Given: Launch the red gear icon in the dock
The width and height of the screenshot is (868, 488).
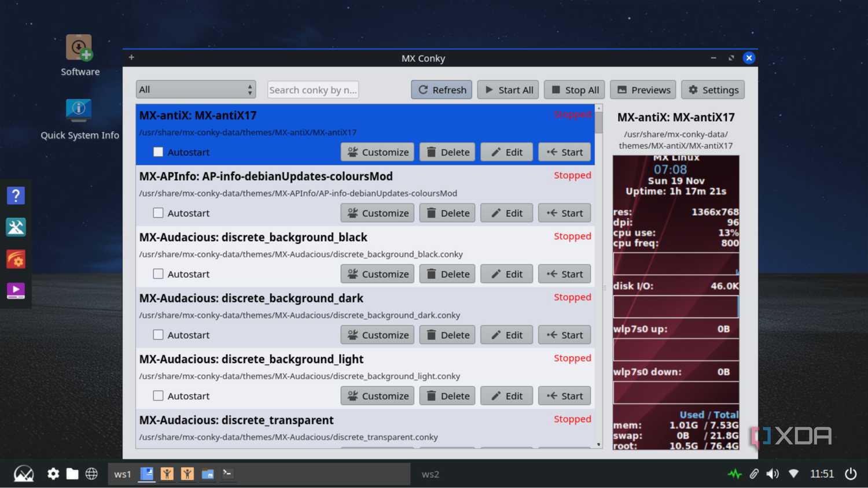Looking at the screenshot, I should pos(16,259).
